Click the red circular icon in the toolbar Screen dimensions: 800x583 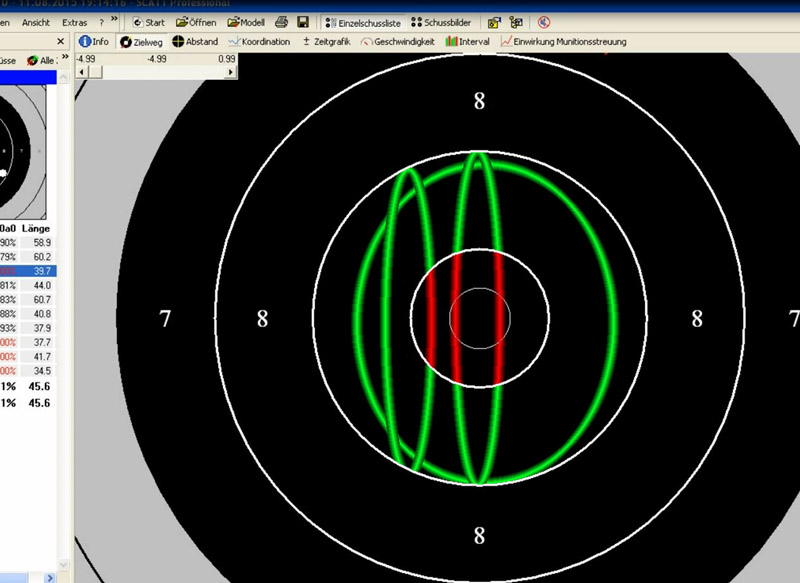pyautogui.click(x=543, y=21)
